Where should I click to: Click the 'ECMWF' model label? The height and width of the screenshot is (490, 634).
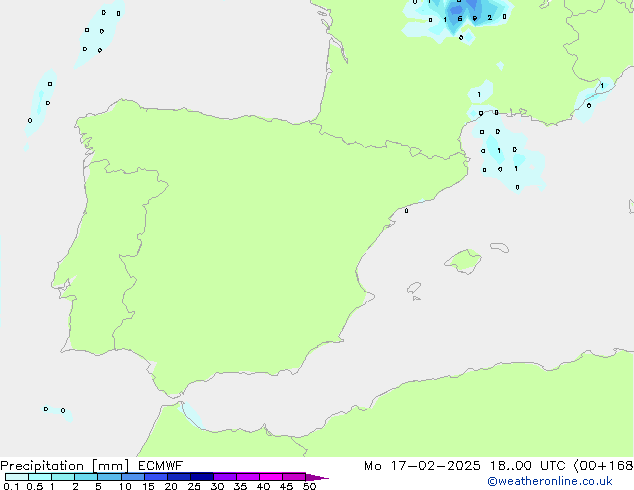[x=161, y=466]
